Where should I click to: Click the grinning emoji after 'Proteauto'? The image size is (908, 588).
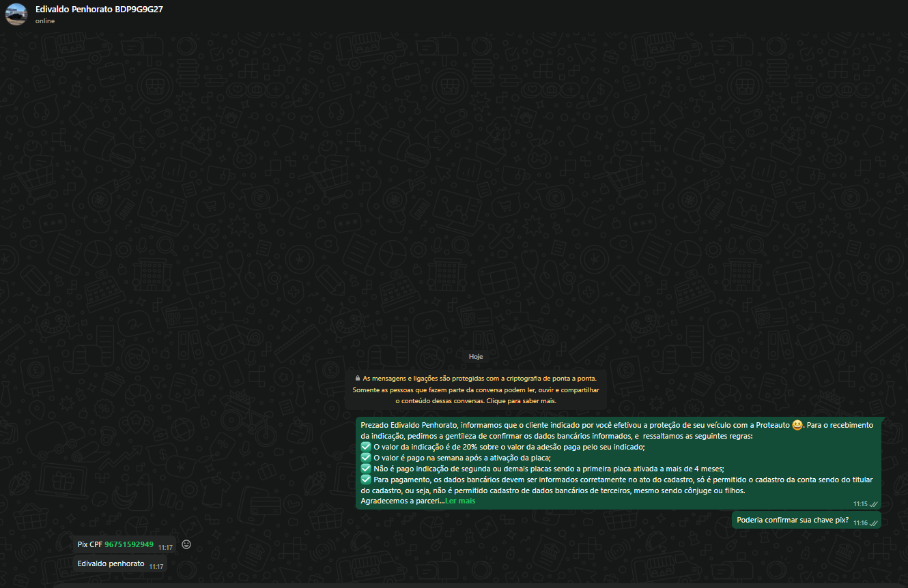(x=797, y=425)
